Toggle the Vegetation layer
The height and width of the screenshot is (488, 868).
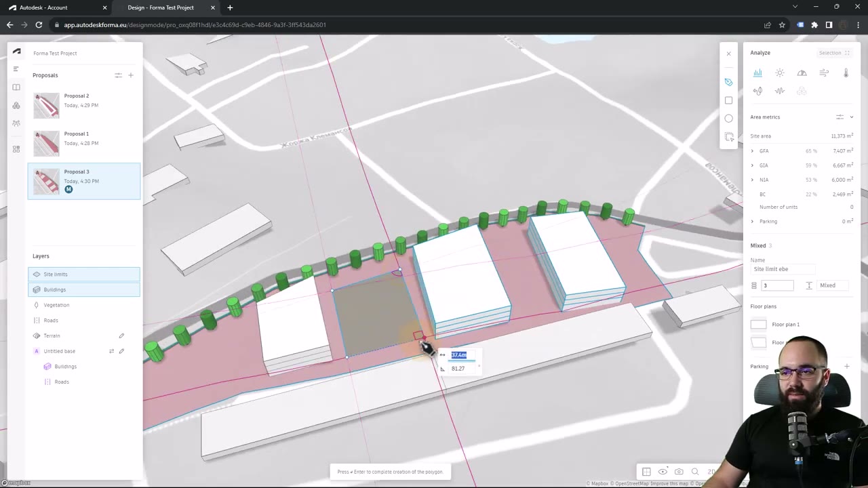(84, 305)
